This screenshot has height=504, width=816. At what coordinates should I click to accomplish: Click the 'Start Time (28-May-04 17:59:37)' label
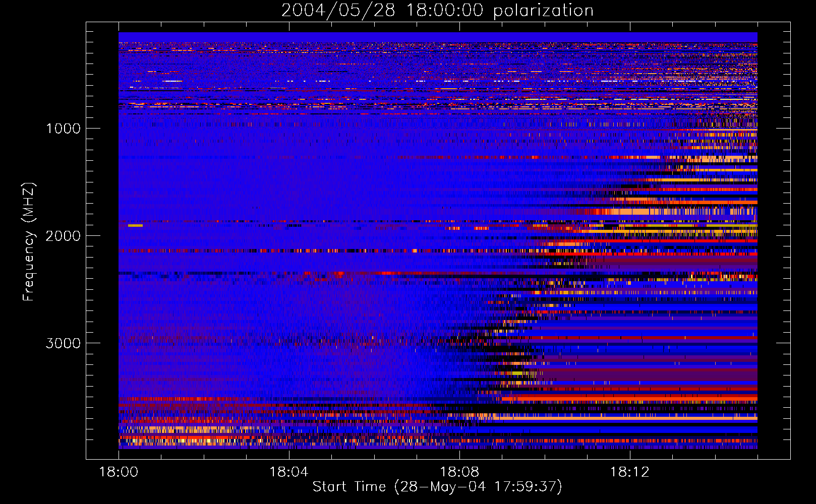[437, 487]
